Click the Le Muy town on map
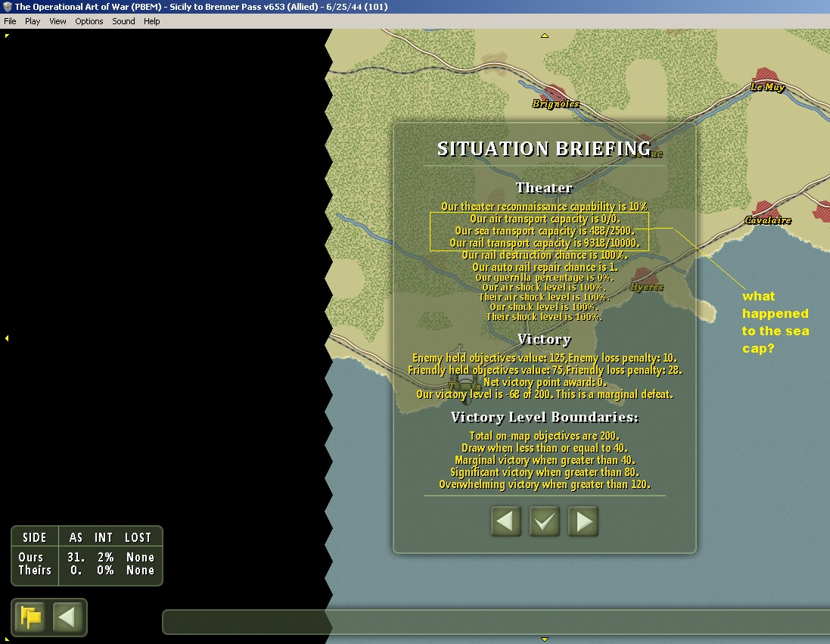Image resolution: width=830 pixels, height=644 pixels. tap(766, 79)
